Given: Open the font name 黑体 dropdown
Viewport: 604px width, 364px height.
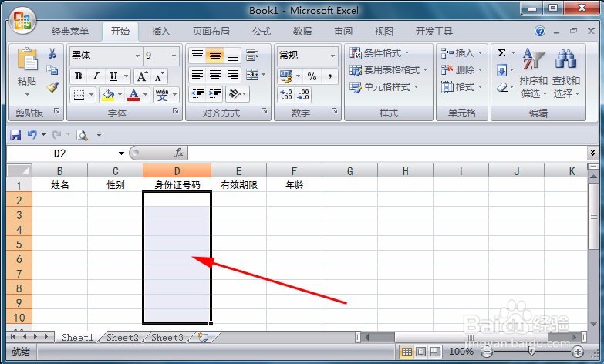Looking at the screenshot, I should tap(137, 56).
